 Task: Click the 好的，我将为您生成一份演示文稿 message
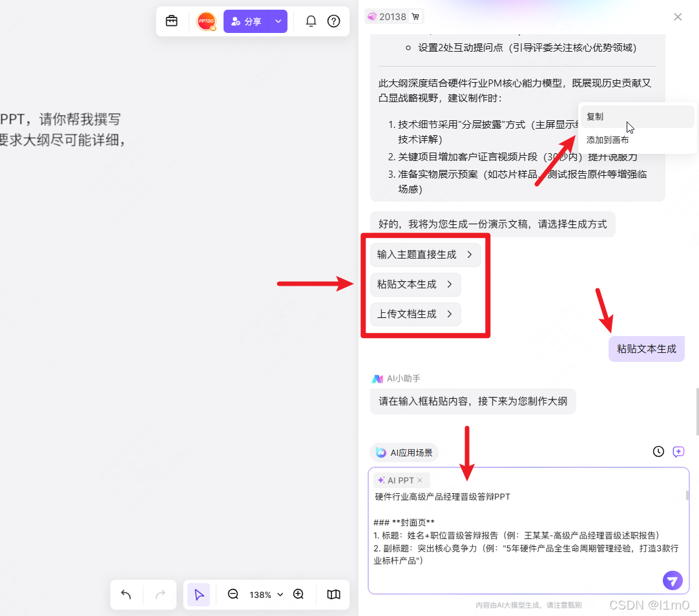coord(493,224)
